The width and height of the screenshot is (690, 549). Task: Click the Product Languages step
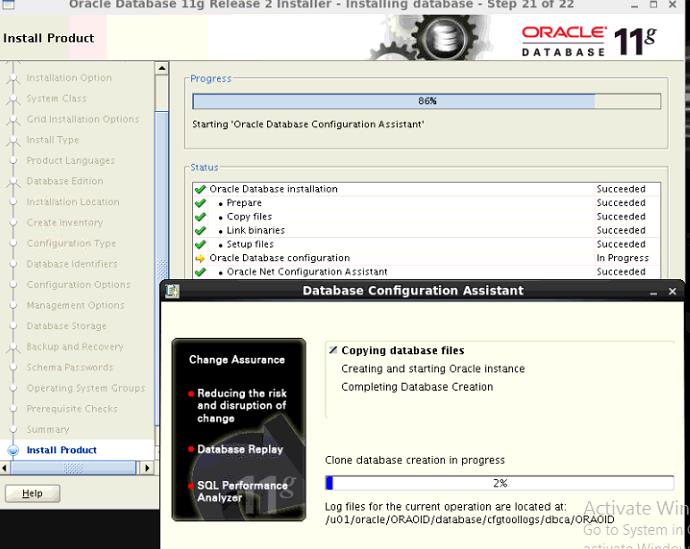pos(70,161)
